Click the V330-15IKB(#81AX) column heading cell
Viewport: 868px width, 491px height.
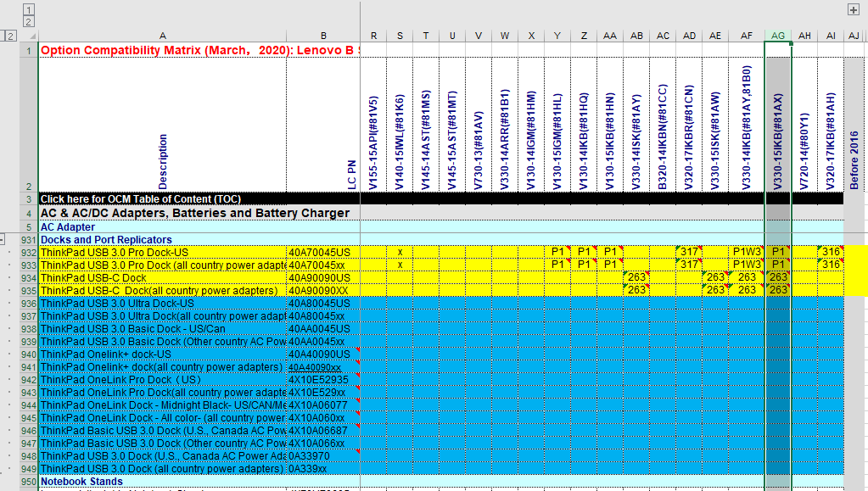(x=778, y=125)
